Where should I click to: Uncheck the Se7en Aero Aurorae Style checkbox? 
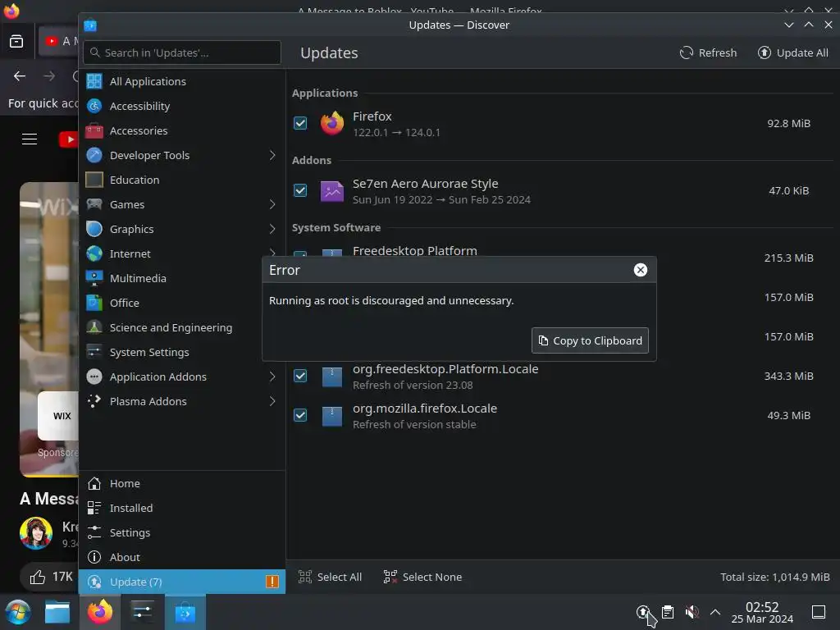300,190
